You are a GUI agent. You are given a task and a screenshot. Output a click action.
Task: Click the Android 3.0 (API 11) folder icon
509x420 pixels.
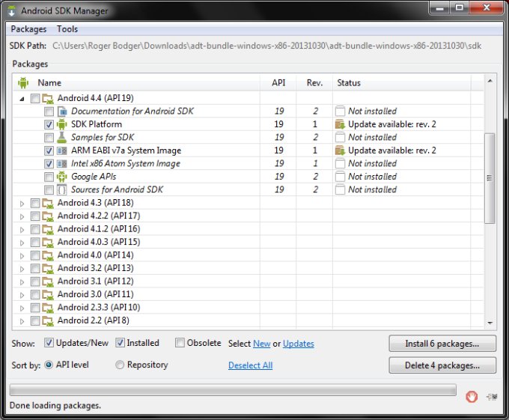[x=48, y=294]
